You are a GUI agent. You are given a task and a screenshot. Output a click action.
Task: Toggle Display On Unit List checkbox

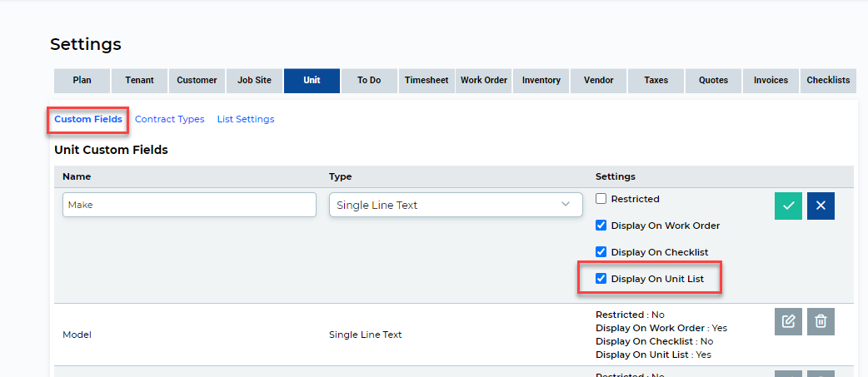tap(601, 279)
